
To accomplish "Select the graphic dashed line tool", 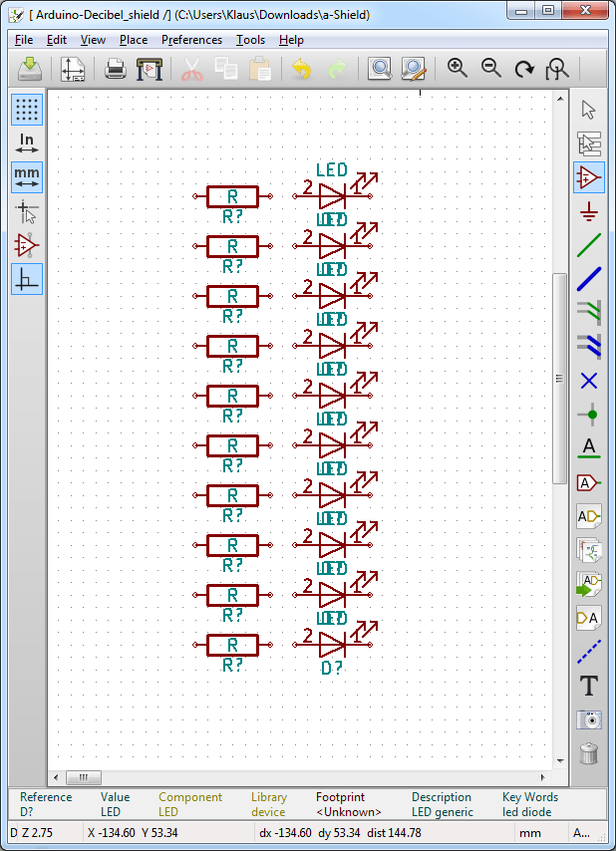I will pos(589,653).
